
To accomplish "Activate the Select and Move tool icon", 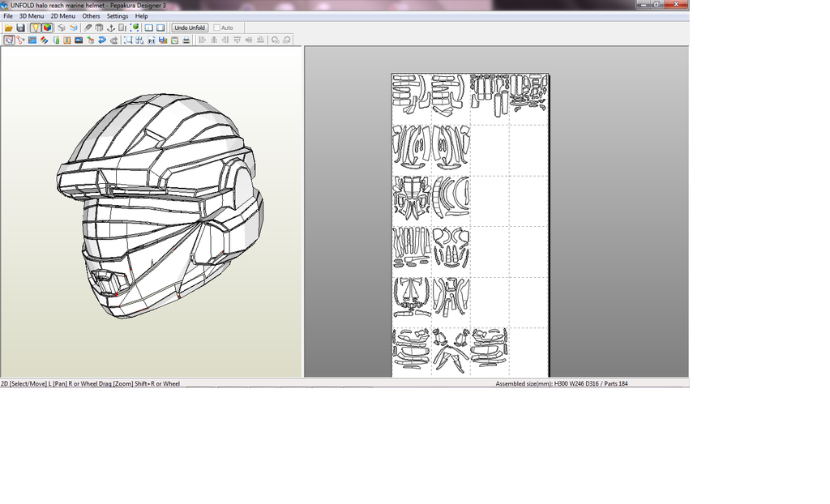I will point(9,40).
